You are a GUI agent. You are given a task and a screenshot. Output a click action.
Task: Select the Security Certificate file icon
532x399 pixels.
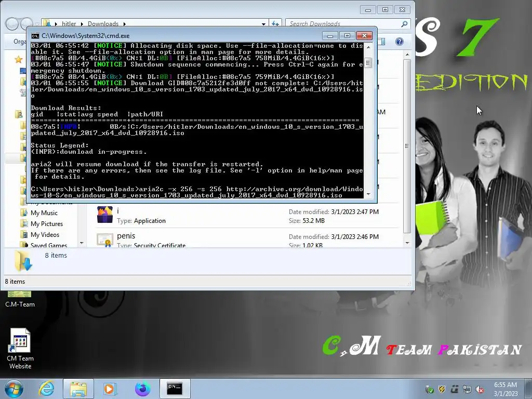[104, 240]
